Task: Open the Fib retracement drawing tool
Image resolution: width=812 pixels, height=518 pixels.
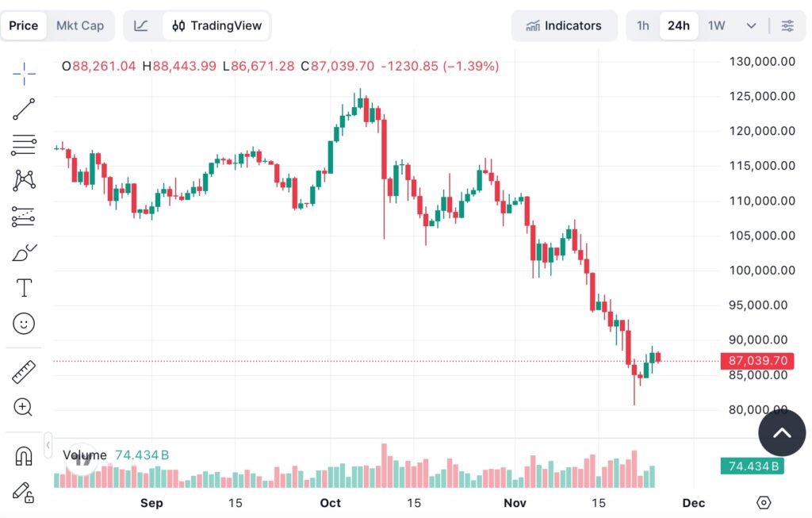Action: pyautogui.click(x=24, y=145)
